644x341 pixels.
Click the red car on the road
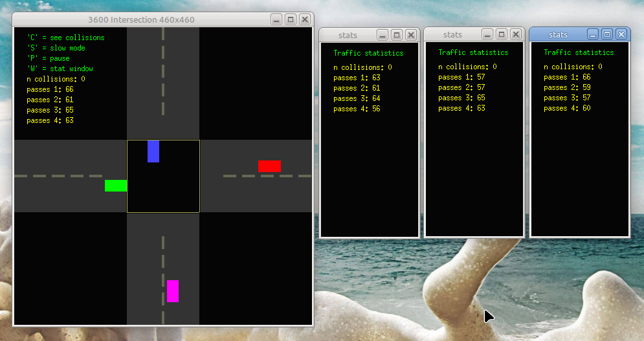pyautogui.click(x=269, y=166)
